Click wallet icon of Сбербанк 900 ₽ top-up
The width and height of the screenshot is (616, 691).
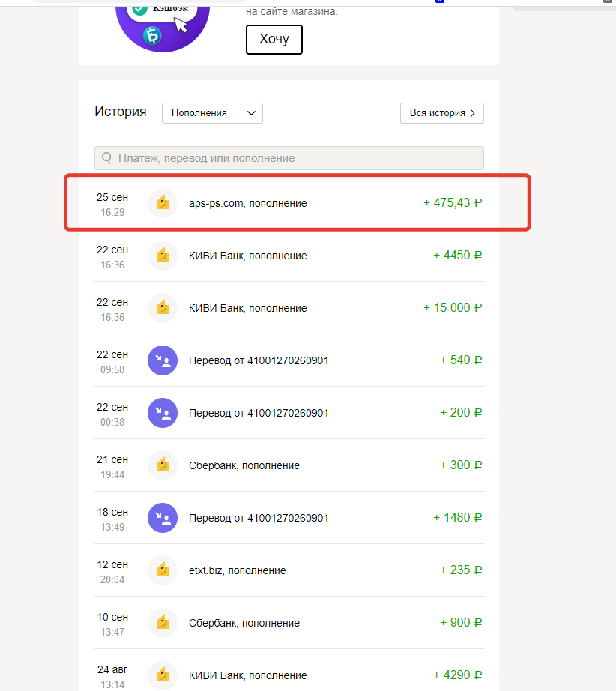[163, 623]
